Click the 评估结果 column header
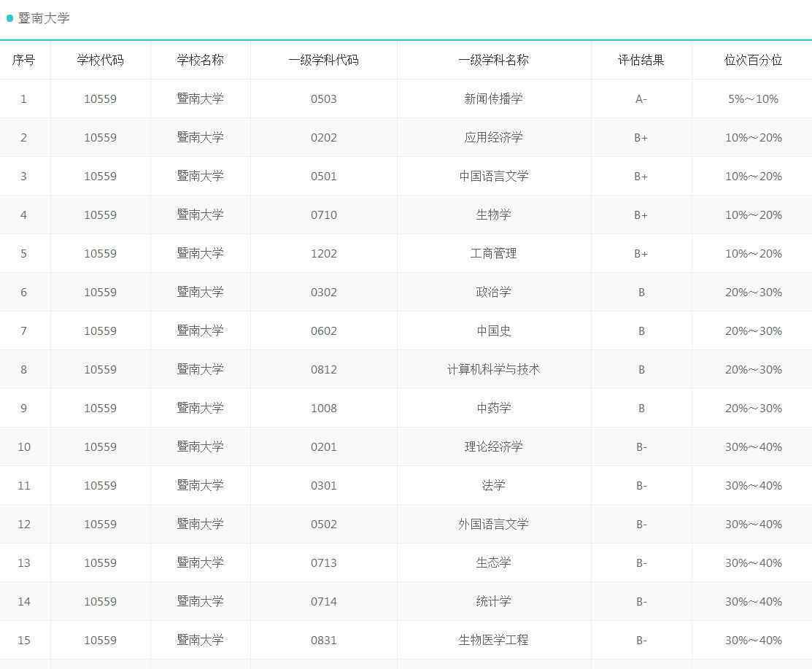Image resolution: width=812 pixels, height=669 pixels. [641, 60]
